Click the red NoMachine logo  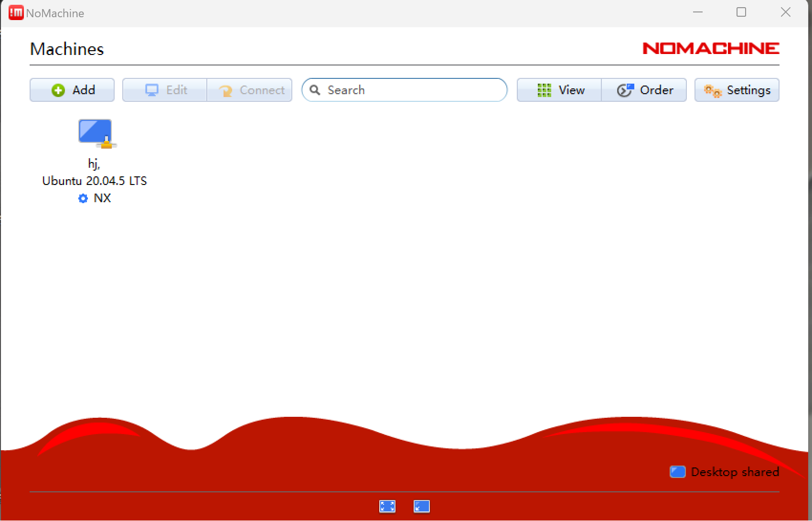tap(711, 48)
